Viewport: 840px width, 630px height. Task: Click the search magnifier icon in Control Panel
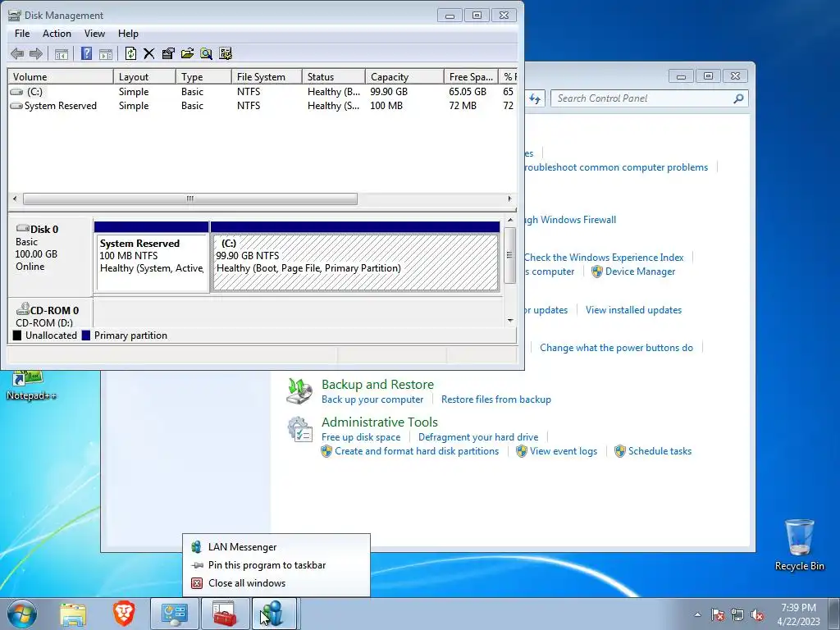739,98
